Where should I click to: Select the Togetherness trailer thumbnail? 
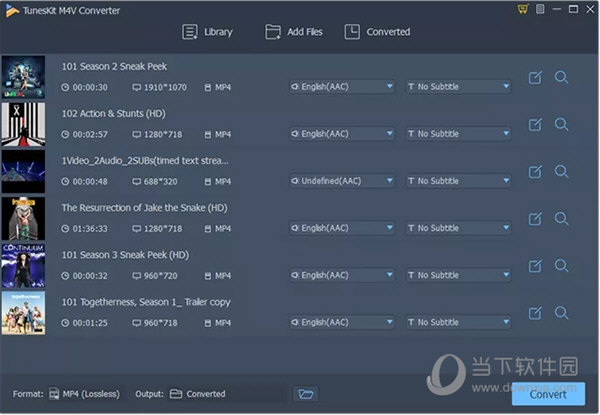[x=23, y=313]
